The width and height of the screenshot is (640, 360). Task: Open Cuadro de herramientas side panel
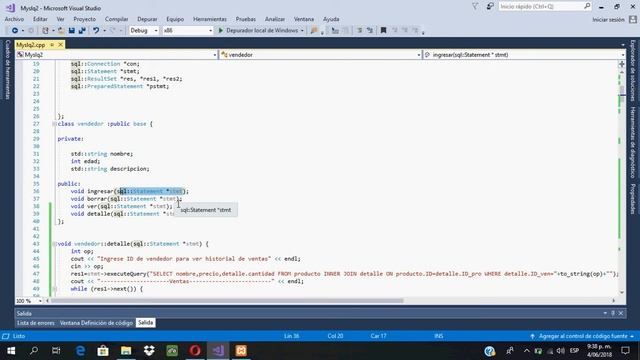pos(7,69)
